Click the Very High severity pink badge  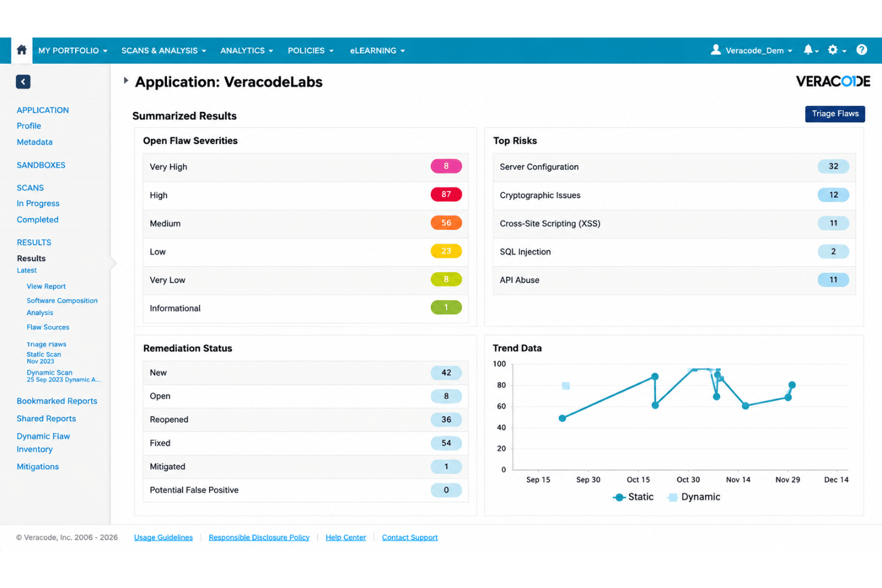446,166
